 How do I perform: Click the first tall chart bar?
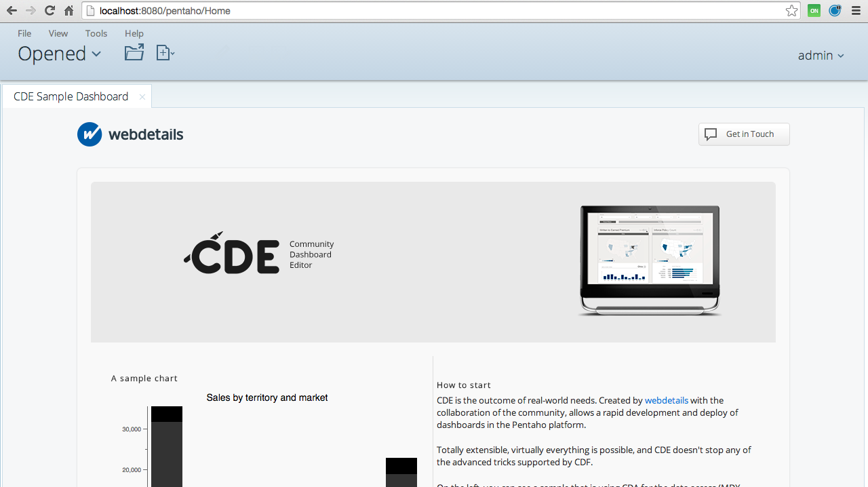tap(167, 446)
